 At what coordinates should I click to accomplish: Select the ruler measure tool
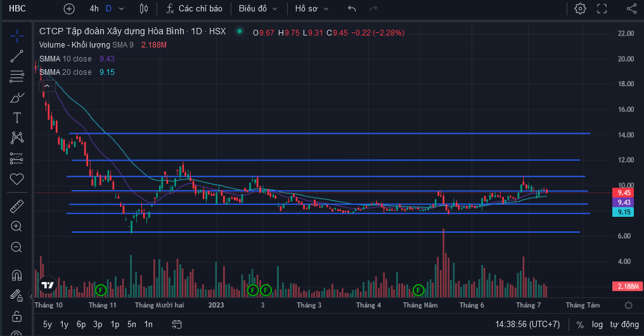pos(17,206)
